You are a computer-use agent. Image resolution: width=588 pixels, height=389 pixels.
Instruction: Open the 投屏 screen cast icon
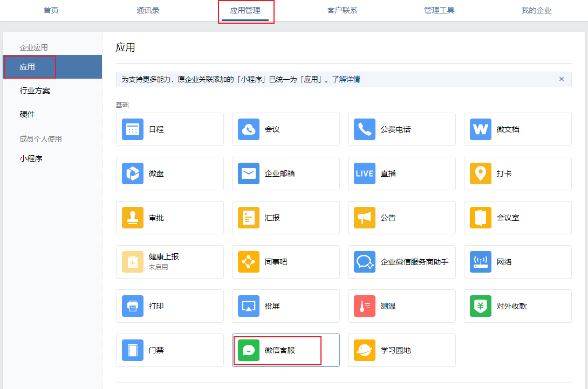pos(249,306)
